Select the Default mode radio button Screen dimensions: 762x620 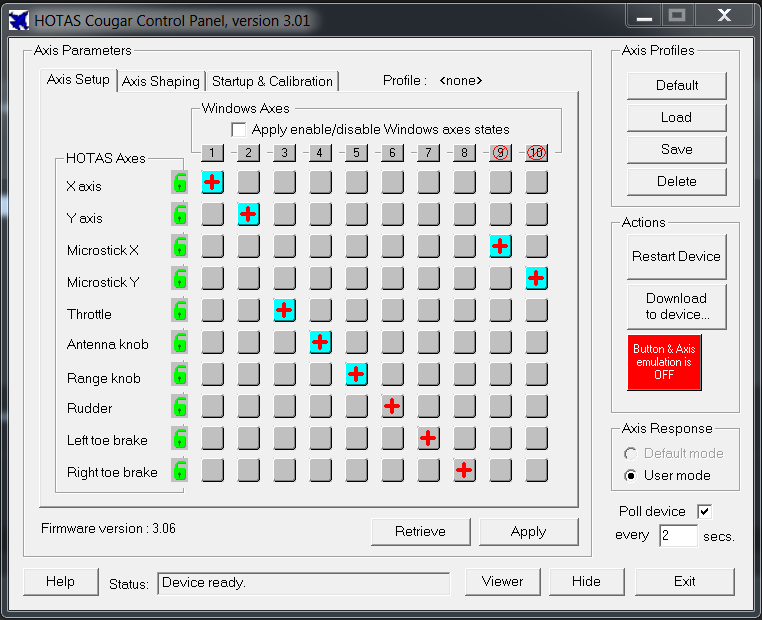point(630,454)
